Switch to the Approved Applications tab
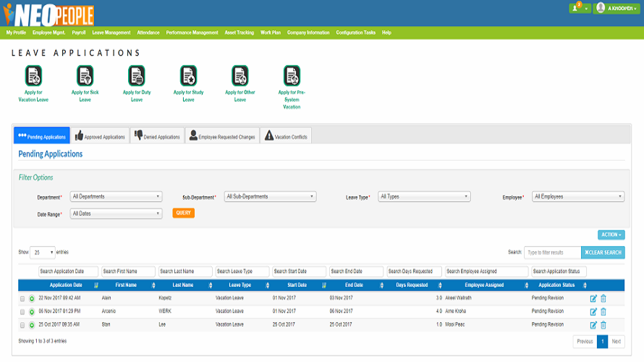644x362 pixels. click(101, 136)
